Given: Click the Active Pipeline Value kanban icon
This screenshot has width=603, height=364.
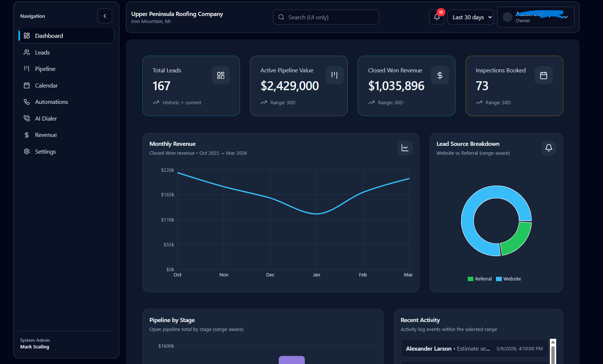Looking at the screenshot, I should click(x=334, y=75).
